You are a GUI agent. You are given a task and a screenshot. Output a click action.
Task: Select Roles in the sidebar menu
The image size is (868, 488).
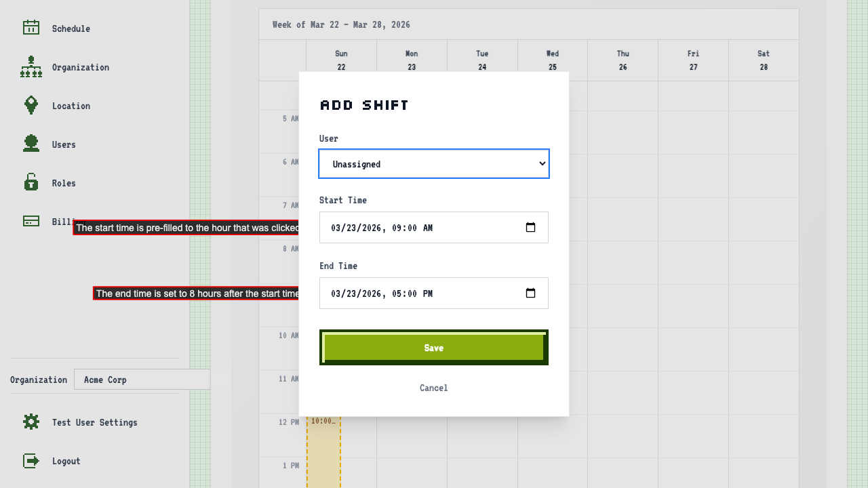tap(64, 182)
